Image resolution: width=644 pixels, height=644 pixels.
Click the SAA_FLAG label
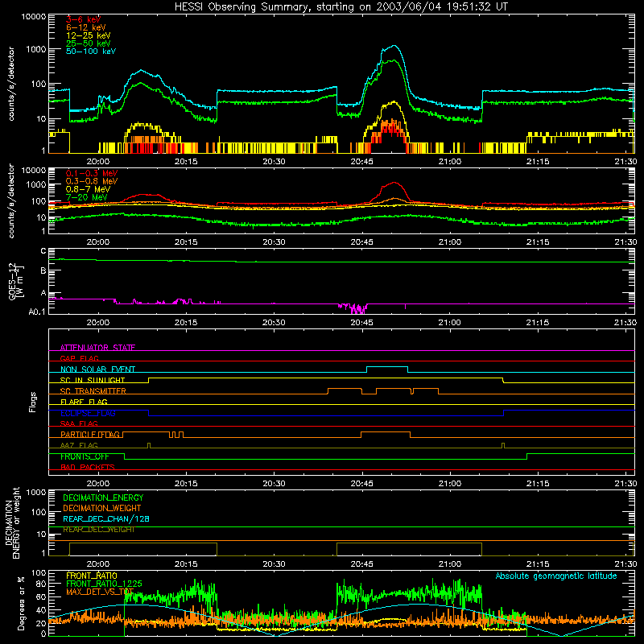pyautogui.click(x=79, y=423)
